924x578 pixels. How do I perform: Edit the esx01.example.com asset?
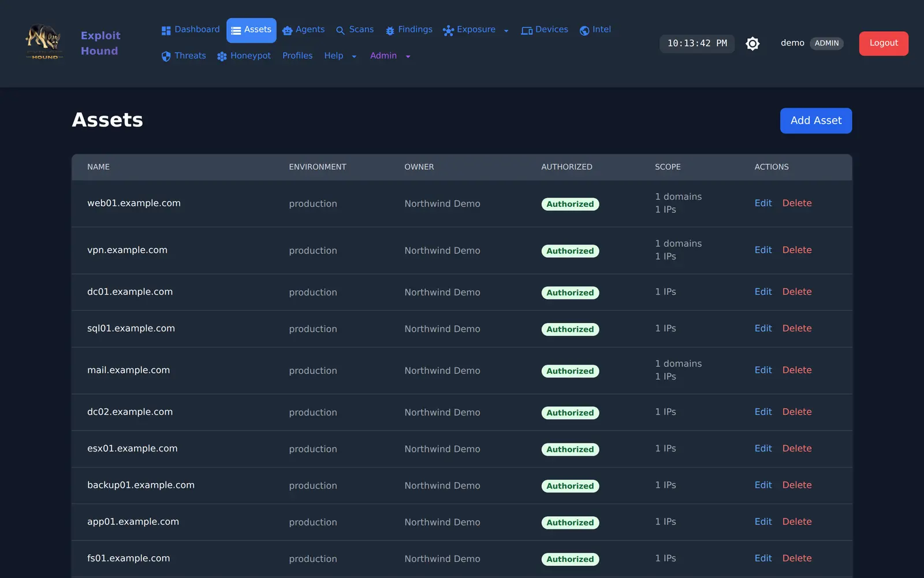coord(763,449)
